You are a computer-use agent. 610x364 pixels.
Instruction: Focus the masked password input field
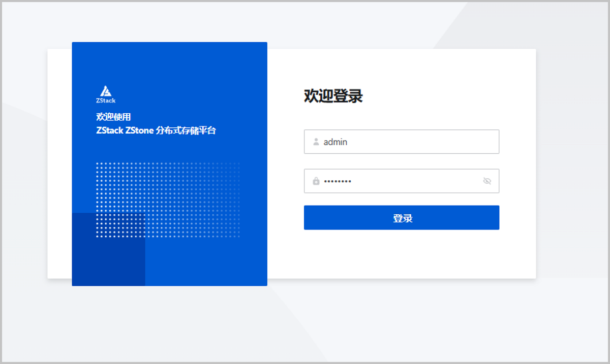(x=402, y=181)
